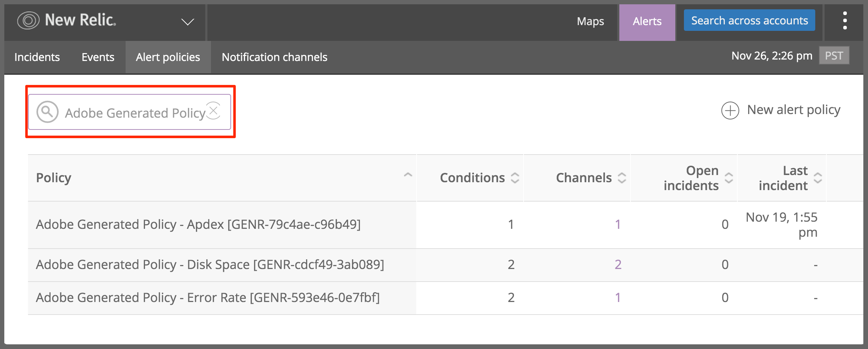Focus the Adobe Generated Policy search field

tap(130, 112)
